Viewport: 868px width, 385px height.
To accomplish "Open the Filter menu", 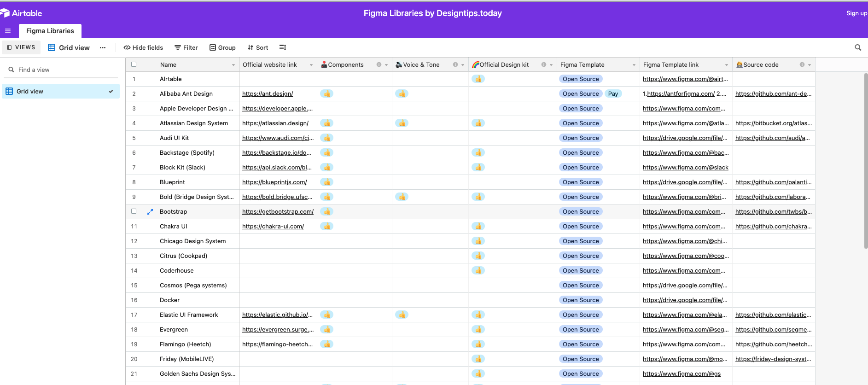I will pos(186,47).
